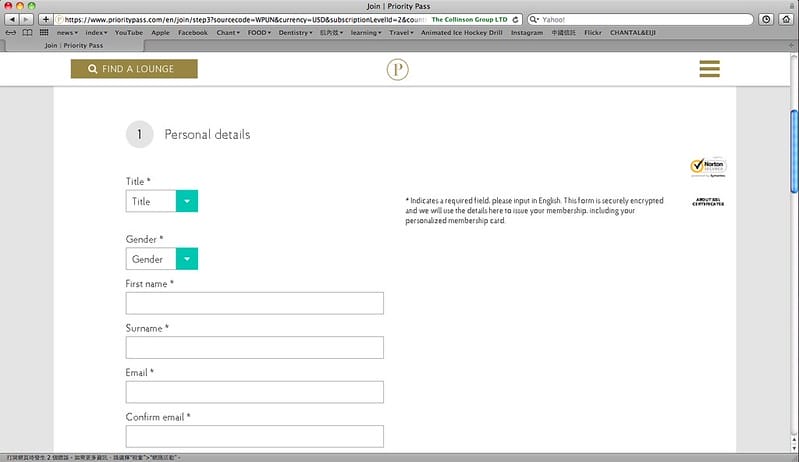Open the Gender dropdown

(x=162, y=259)
